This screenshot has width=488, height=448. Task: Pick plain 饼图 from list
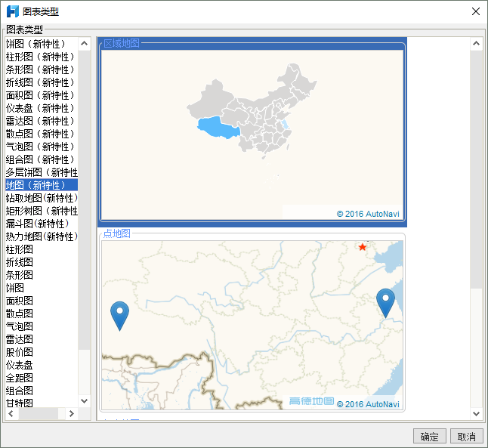42,288
